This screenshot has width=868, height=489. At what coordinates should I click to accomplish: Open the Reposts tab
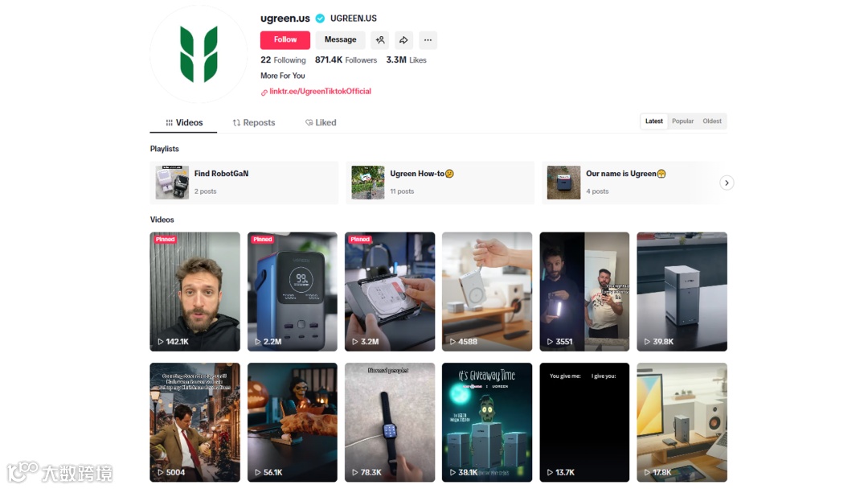click(253, 123)
